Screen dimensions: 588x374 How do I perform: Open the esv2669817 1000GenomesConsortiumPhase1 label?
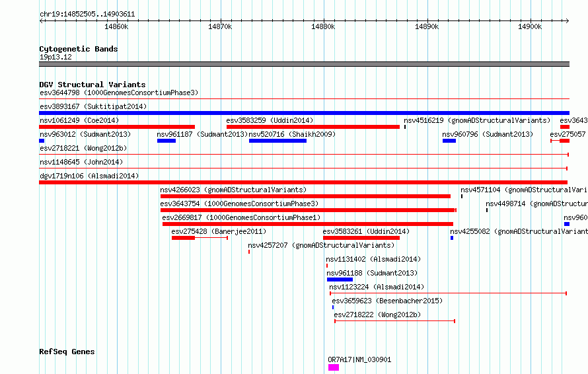(x=242, y=217)
